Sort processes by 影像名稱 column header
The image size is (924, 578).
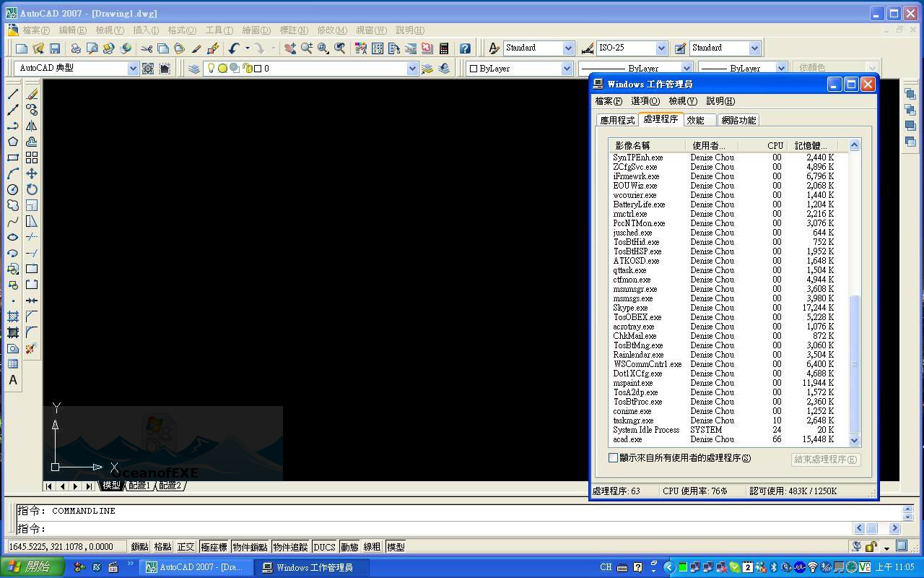tap(647, 145)
